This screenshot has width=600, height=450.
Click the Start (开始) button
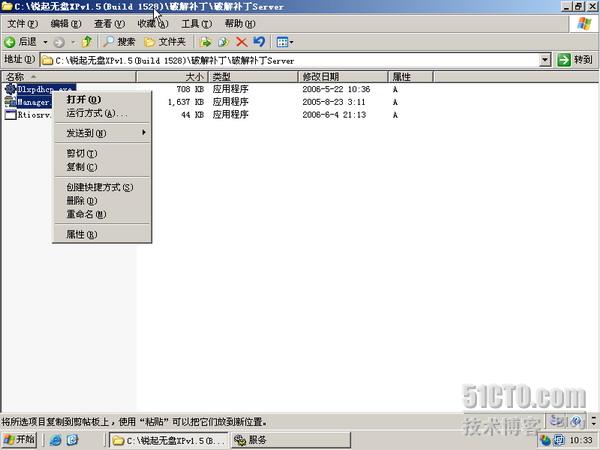[19, 440]
